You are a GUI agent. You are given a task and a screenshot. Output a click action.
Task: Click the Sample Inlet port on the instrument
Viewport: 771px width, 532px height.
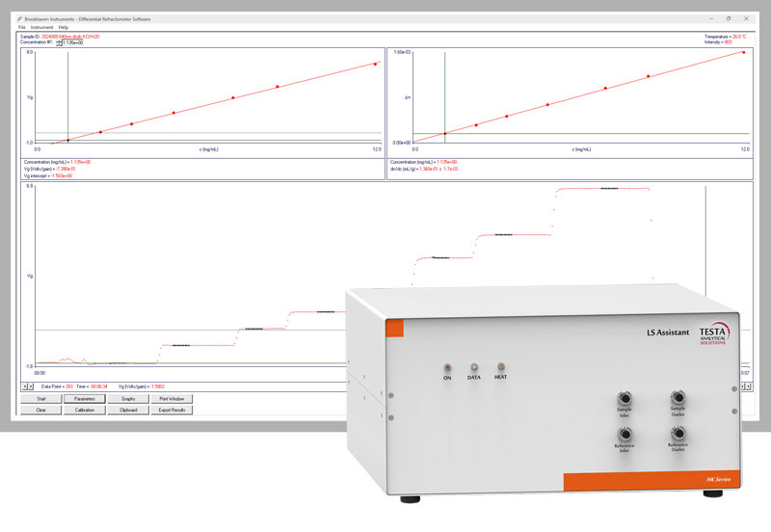coord(625,397)
